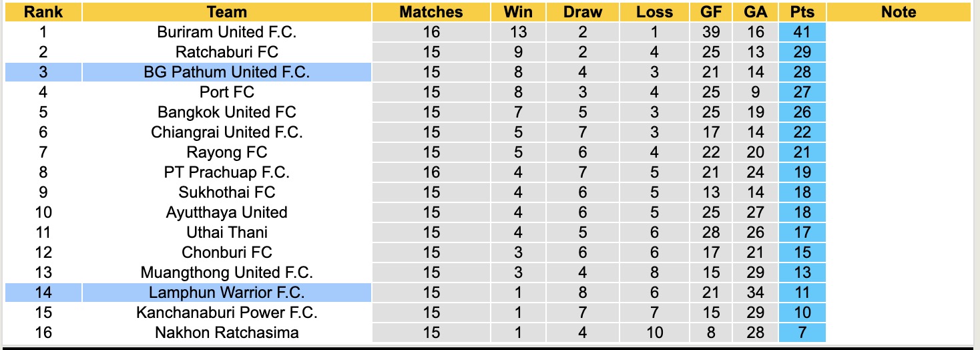The image size is (980, 350).
Task: Select the Muangthong United F.C. team name
Action: (x=226, y=273)
